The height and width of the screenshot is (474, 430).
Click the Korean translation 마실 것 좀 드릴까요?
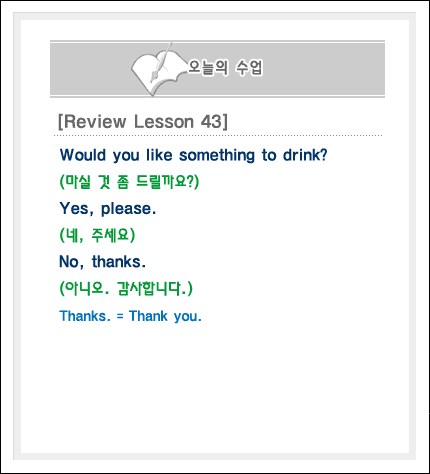point(129,182)
